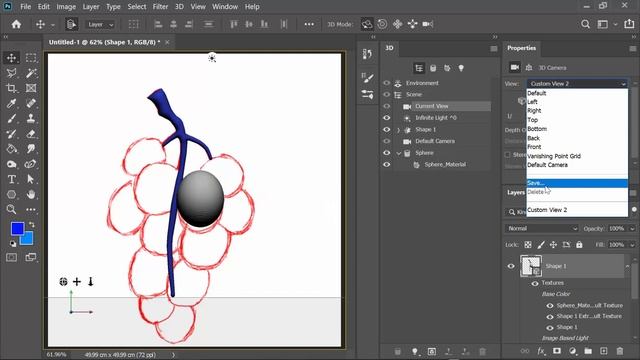Image resolution: width=640 pixels, height=360 pixels.
Task: Open the Opacity dropdown arrow
Action: pyautogui.click(x=632, y=229)
